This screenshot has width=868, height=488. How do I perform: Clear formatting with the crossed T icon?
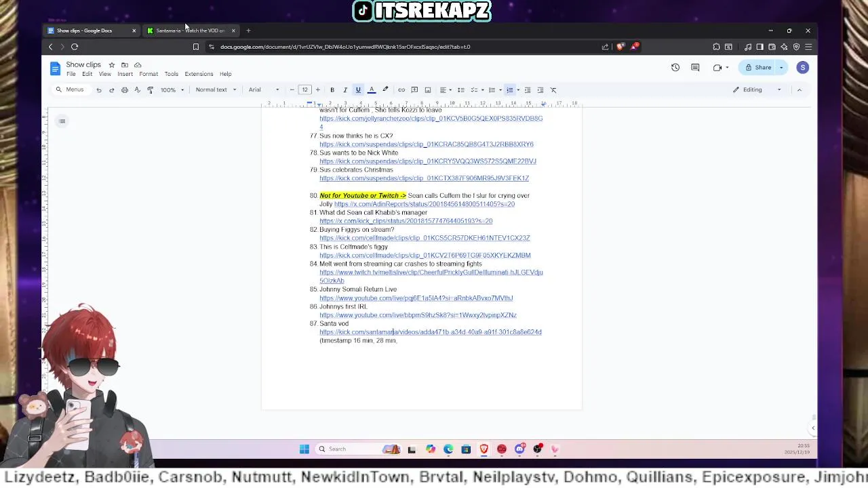[x=553, y=90]
